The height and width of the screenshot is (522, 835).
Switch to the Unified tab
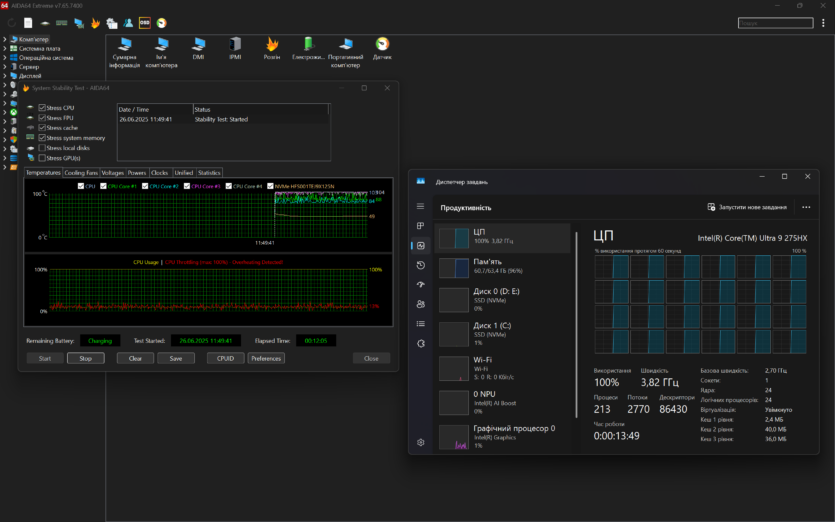[x=184, y=173]
